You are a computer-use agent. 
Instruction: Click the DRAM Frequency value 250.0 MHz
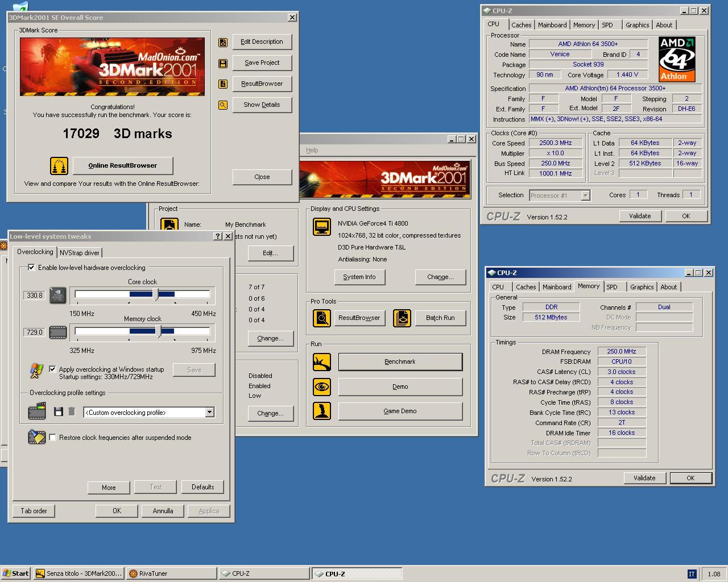tap(622, 351)
